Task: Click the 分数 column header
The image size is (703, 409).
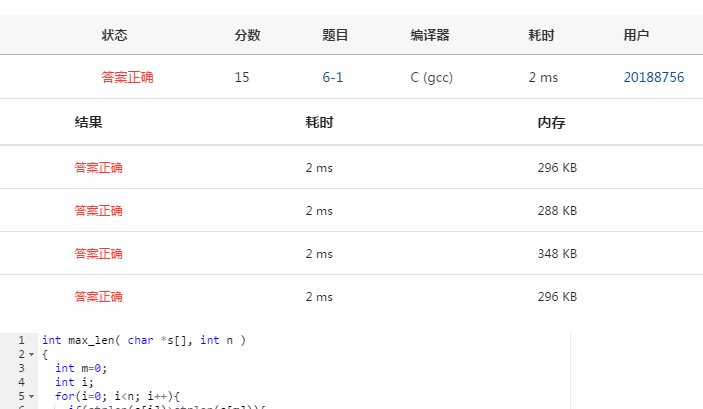Action: pos(247,35)
